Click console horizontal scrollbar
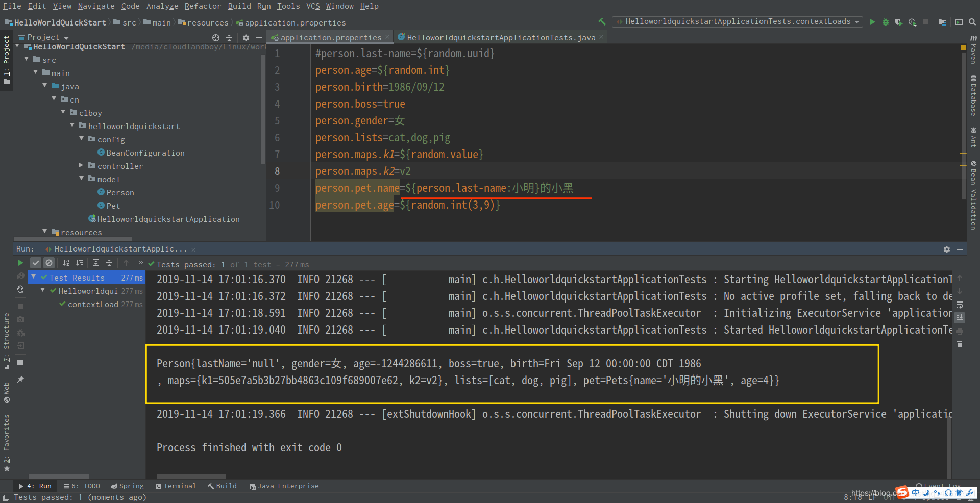 (x=191, y=476)
